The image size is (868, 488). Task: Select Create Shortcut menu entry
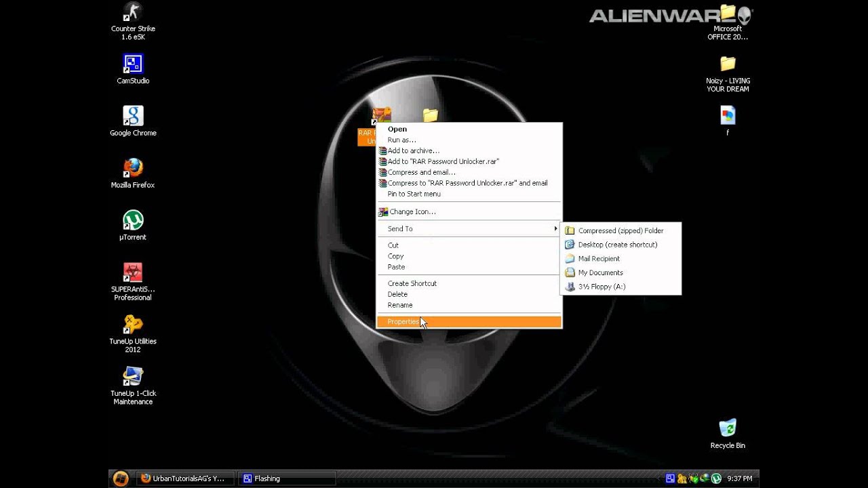[469, 283]
